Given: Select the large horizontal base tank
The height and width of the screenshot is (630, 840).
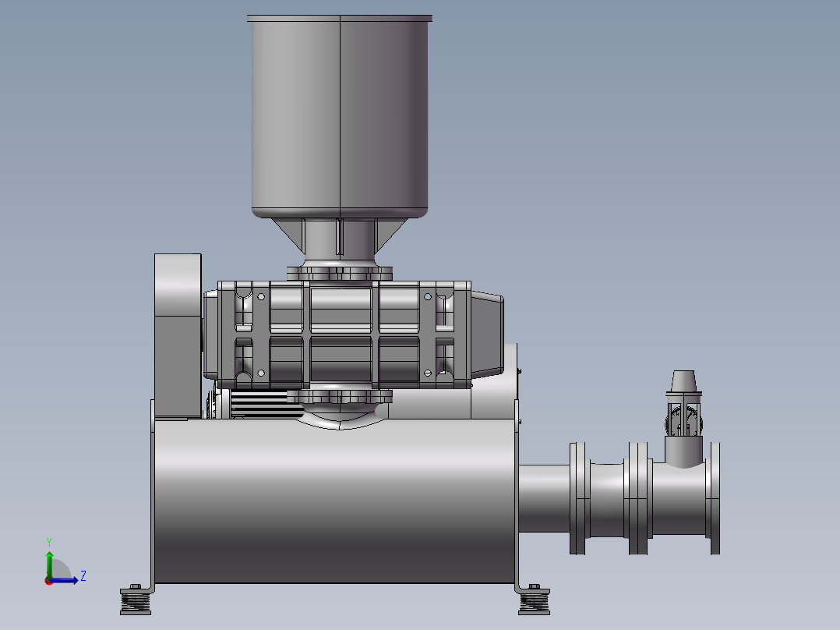Looking at the screenshot, I should click(x=334, y=501).
